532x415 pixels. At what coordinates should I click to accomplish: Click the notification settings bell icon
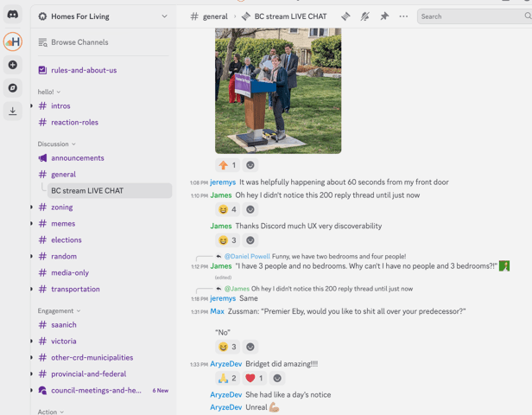pos(364,16)
